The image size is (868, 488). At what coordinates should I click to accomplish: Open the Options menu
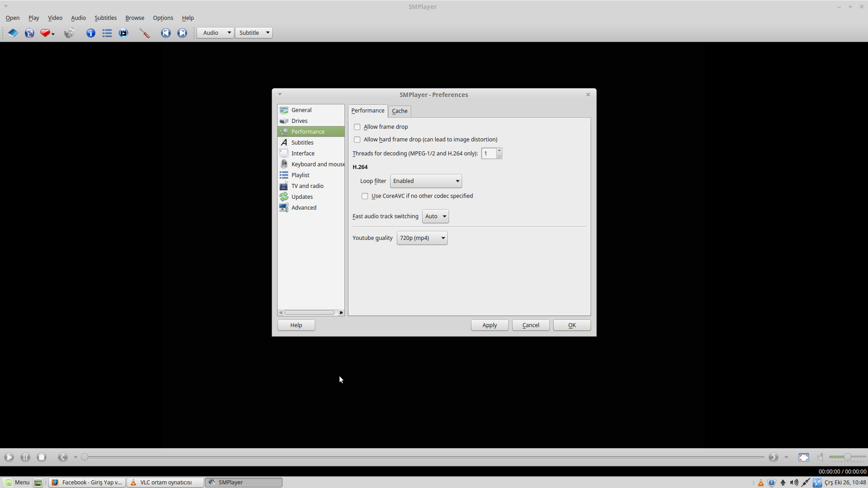point(163,18)
